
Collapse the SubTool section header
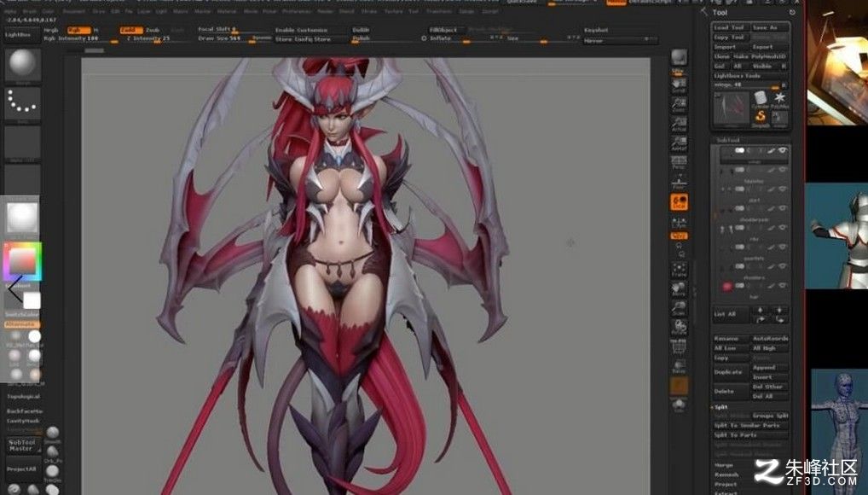click(x=728, y=140)
